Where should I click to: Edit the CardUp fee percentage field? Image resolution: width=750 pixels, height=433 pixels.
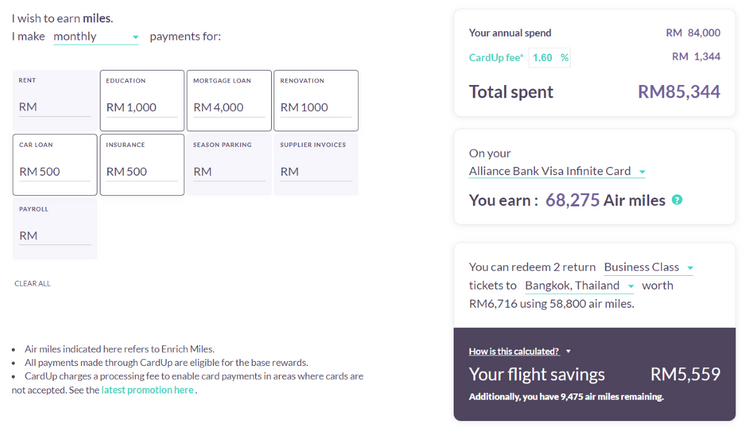[x=545, y=58]
